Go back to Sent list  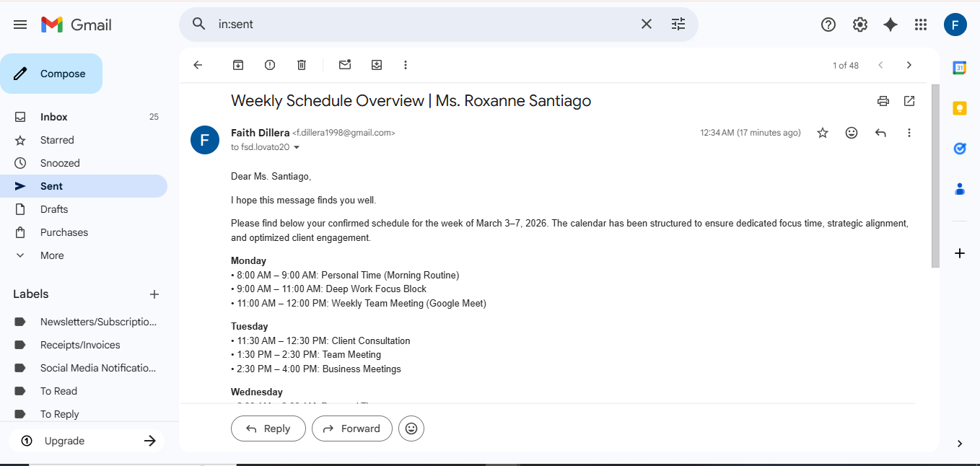click(x=198, y=65)
